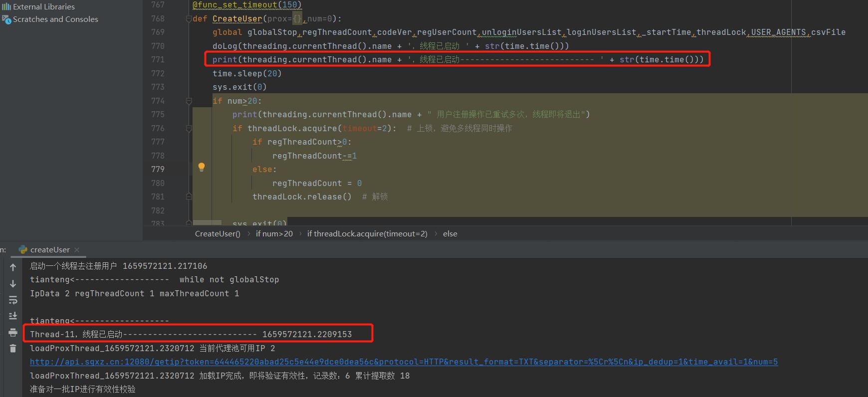The width and height of the screenshot is (868, 397).
Task: Toggle soft-wrap in the Run console
Action: [13, 300]
